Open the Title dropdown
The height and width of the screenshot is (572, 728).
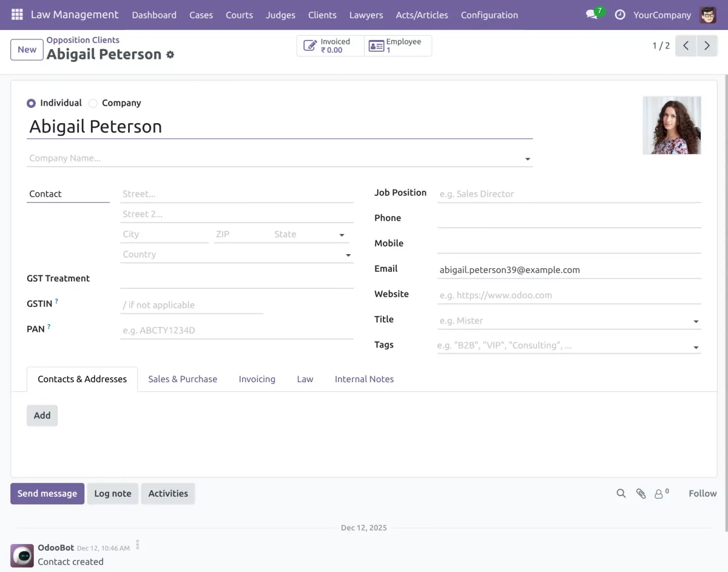pyautogui.click(x=695, y=321)
